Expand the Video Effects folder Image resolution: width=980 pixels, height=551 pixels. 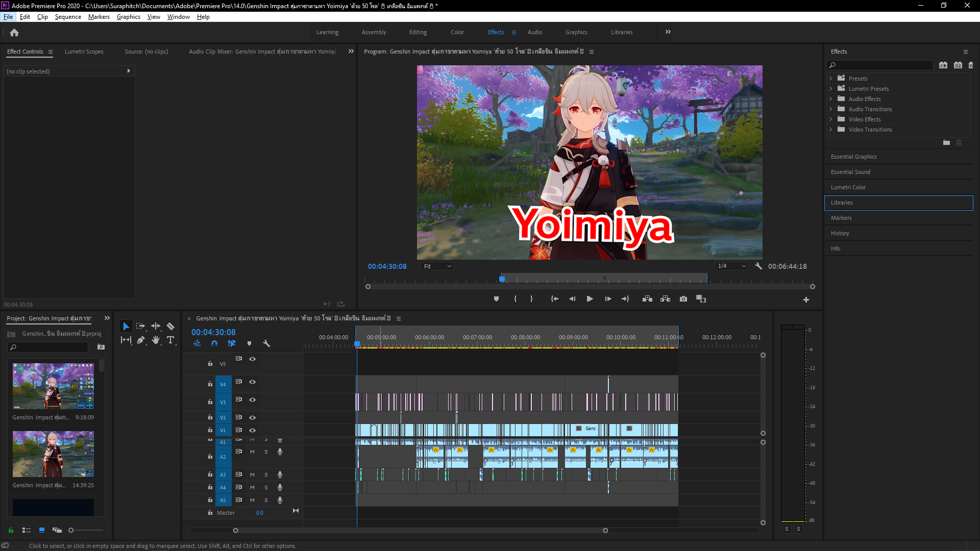click(831, 119)
